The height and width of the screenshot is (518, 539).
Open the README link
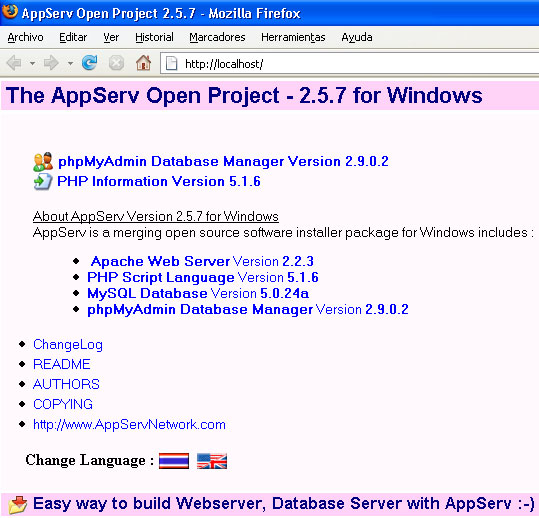[62, 364]
